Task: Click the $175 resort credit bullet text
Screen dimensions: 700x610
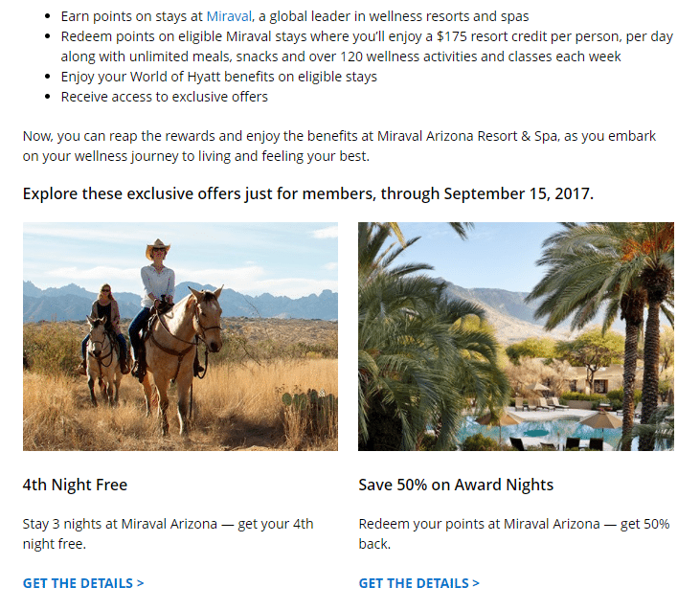Action: [367, 46]
